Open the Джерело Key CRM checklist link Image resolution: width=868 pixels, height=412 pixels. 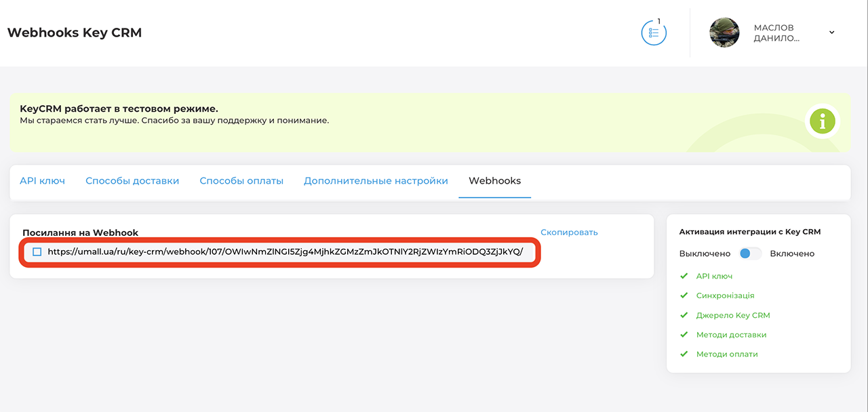pyautogui.click(x=733, y=316)
